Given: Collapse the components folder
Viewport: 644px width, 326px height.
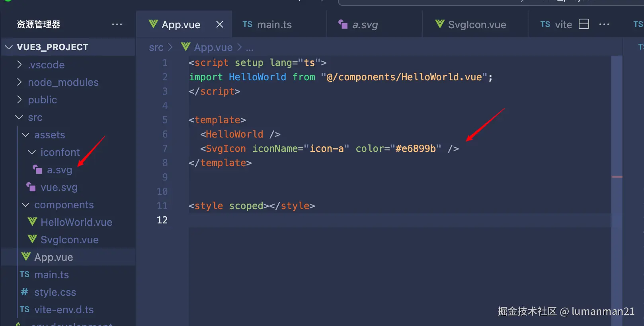Looking at the screenshot, I should tap(25, 204).
